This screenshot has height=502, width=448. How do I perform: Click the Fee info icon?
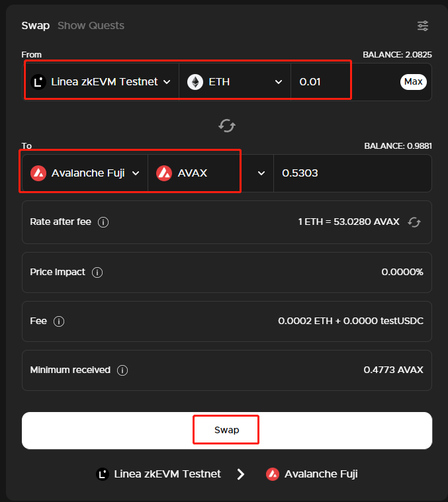(59, 321)
